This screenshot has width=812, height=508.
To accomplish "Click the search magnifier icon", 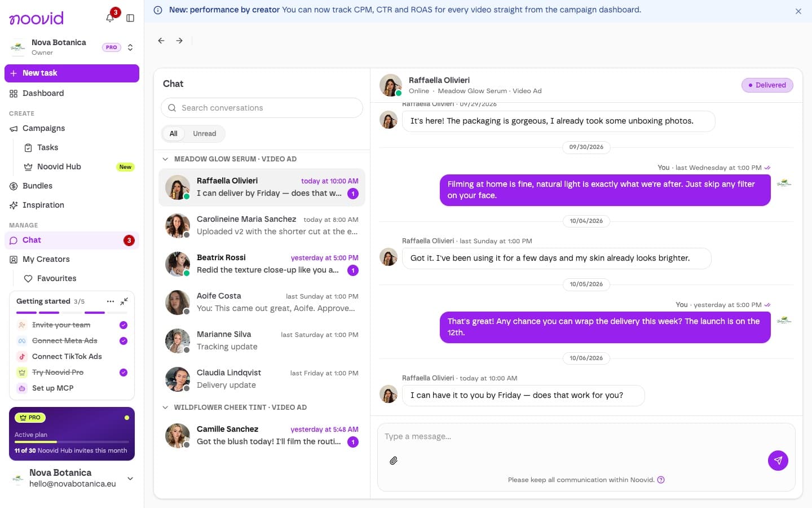I will pyautogui.click(x=172, y=108).
